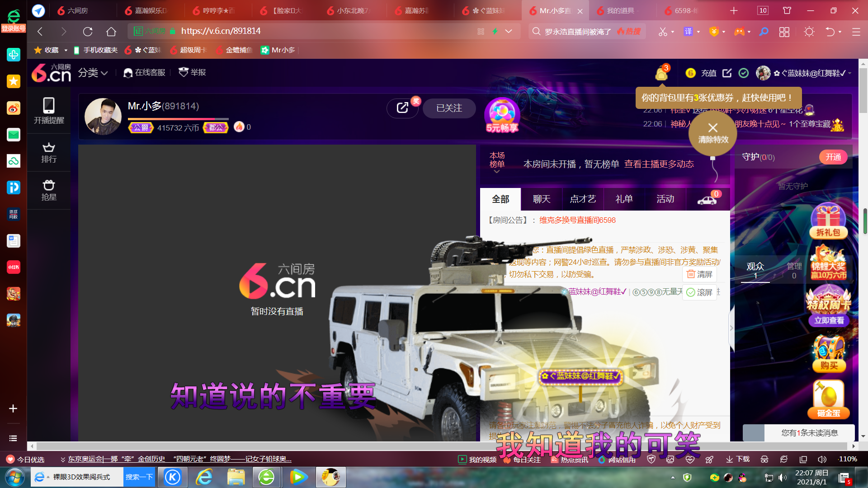868x488 pixels.
Task: Click the 砸金蛋 golden egg icon
Action: click(828, 399)
